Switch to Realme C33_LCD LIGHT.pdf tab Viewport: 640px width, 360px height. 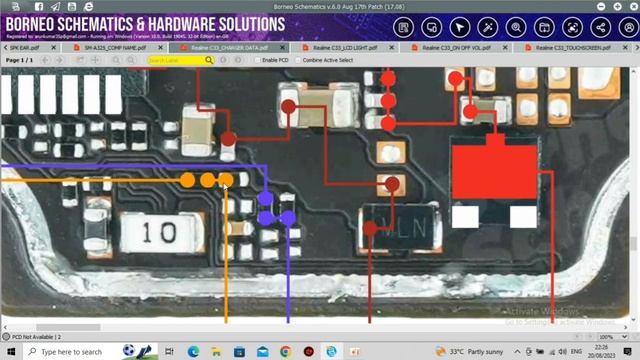pos(345,48)
